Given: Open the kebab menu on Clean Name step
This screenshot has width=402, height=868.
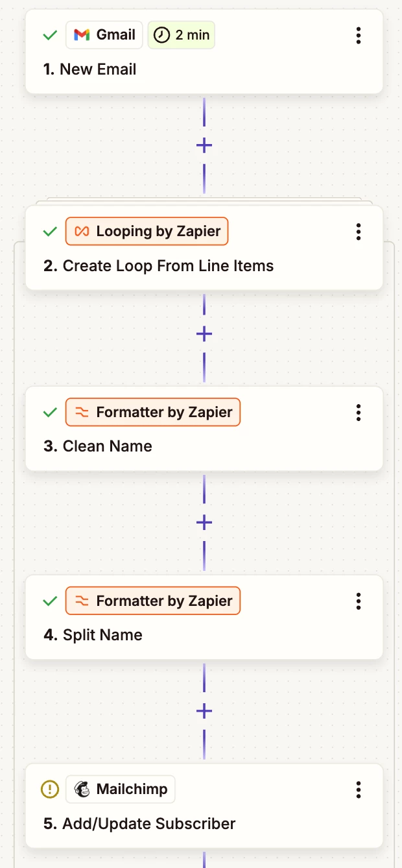Looking at the screenshot, I should (358, 413).
